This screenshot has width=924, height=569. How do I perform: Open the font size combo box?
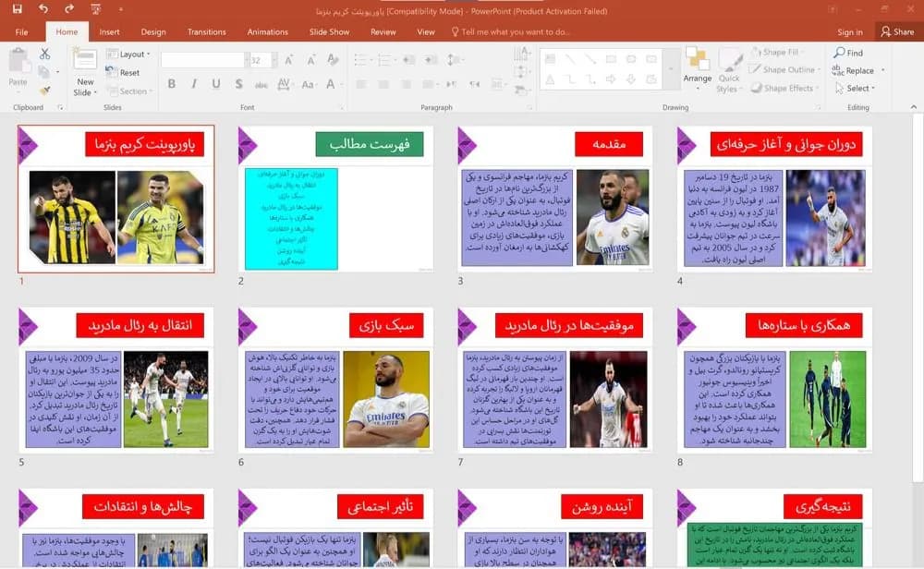tap(261, 60)
